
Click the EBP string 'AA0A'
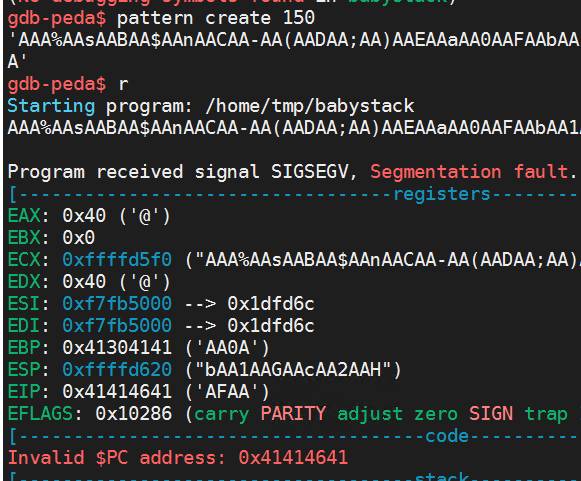click(x=228, y=348)
